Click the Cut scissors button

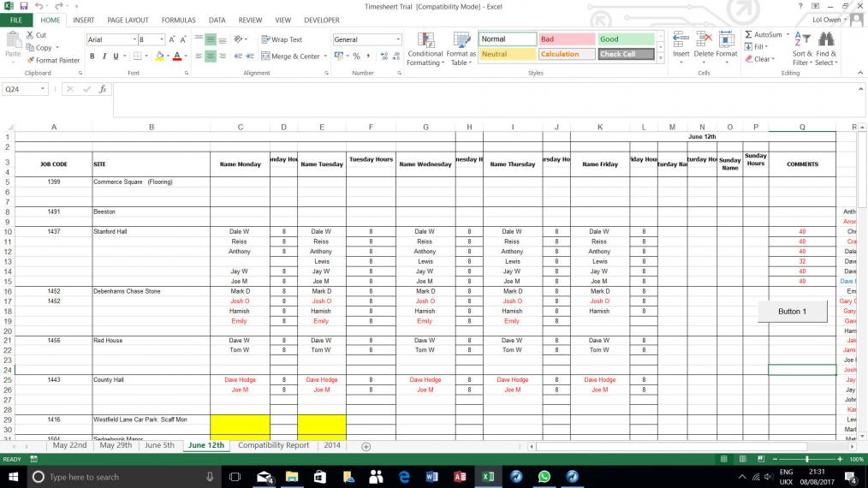coord(37,35)
